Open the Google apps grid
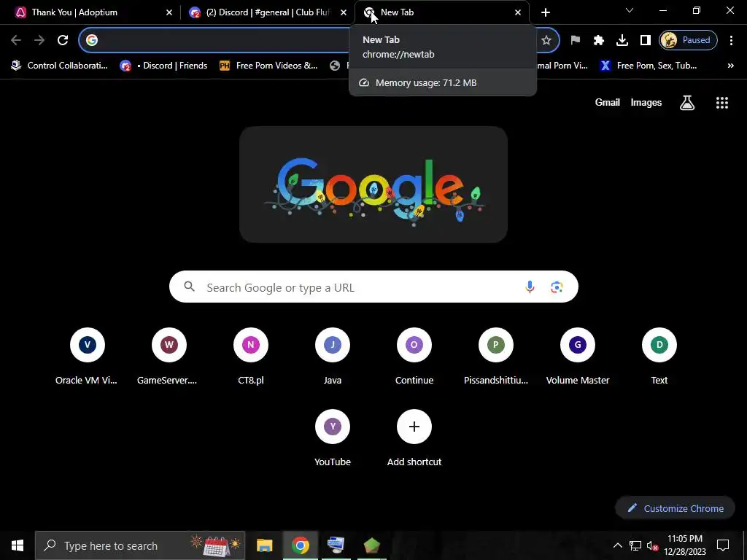The image size is (747, 560). 721,102
